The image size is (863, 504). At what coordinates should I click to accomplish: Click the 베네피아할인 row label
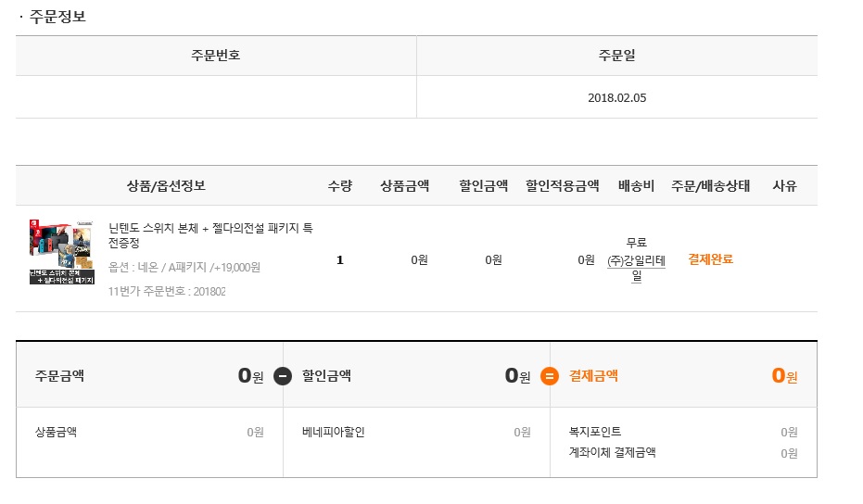click(334, 432)
